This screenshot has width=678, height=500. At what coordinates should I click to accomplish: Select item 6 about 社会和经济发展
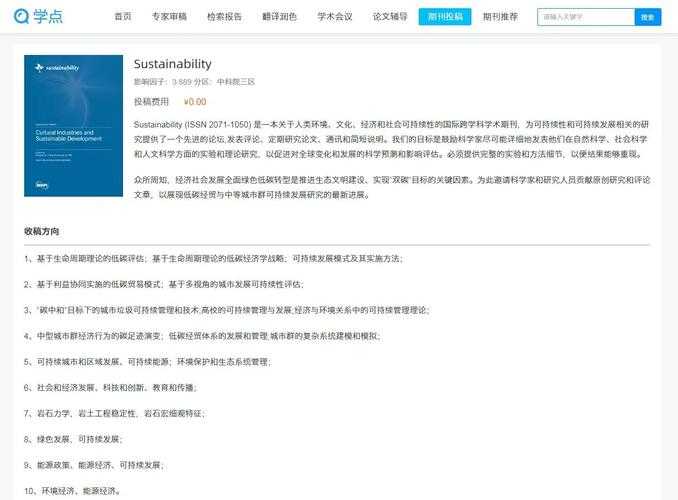point(111,388)
